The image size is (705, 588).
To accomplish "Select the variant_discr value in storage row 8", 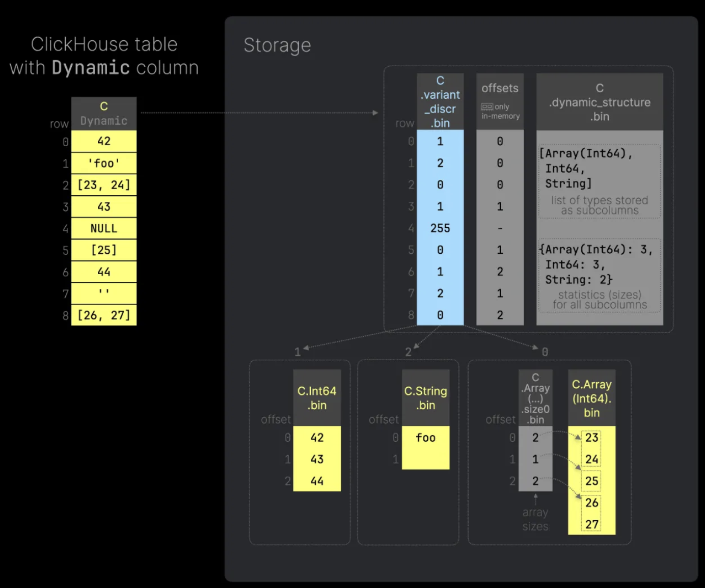I will coord(440,315).
